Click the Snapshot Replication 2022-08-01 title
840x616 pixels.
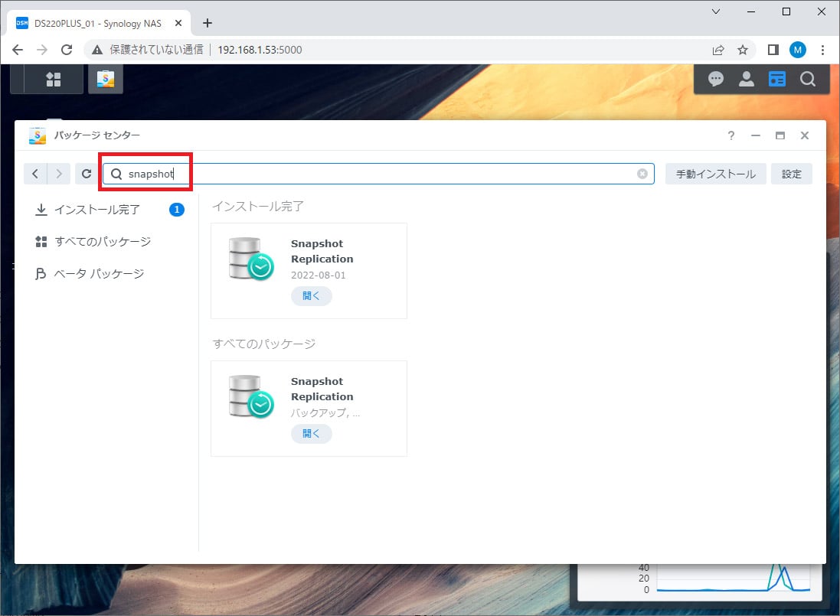tap(322, 251)
